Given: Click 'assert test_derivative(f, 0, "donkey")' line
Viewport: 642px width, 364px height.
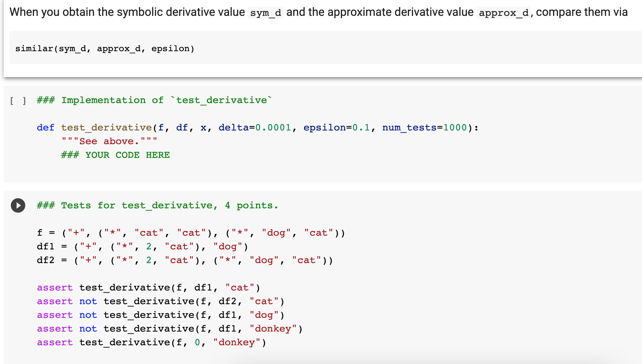Looking at the screenshot, I should (151, 342).
